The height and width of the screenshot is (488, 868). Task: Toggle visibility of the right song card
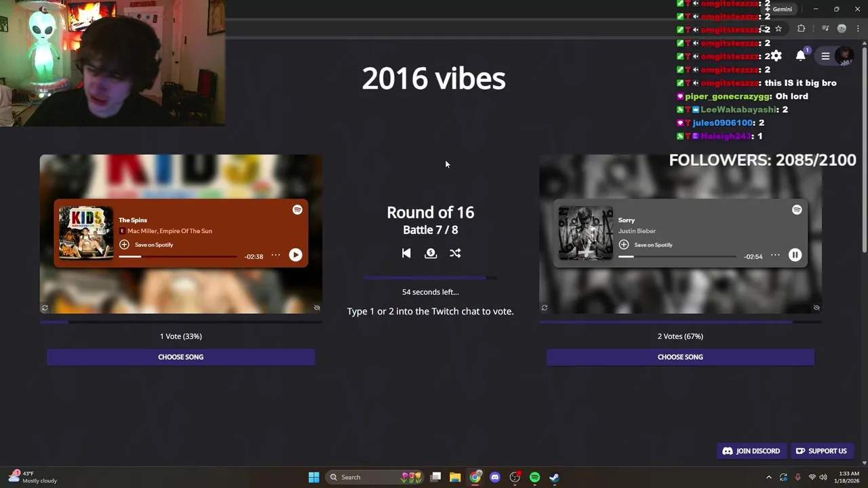816,308
